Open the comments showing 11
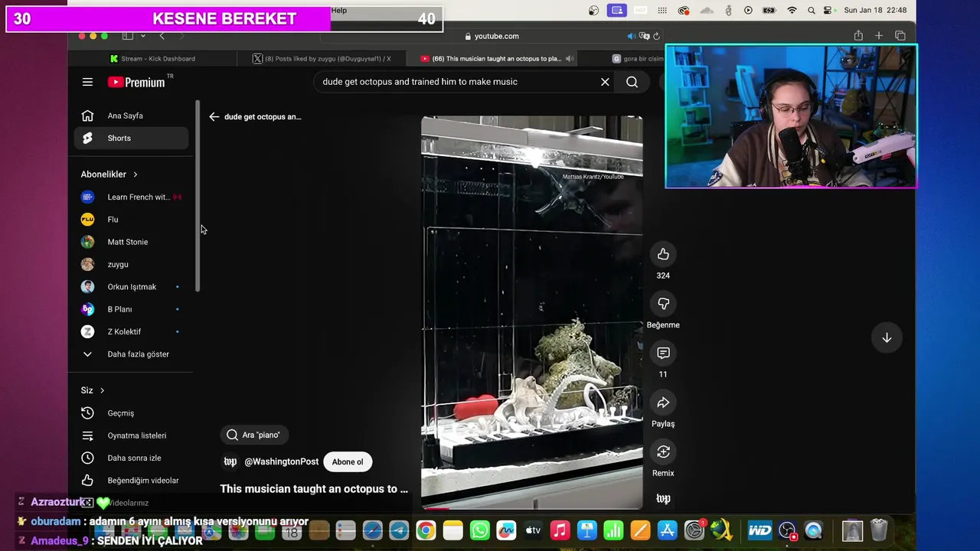 [x=663, y=353]
